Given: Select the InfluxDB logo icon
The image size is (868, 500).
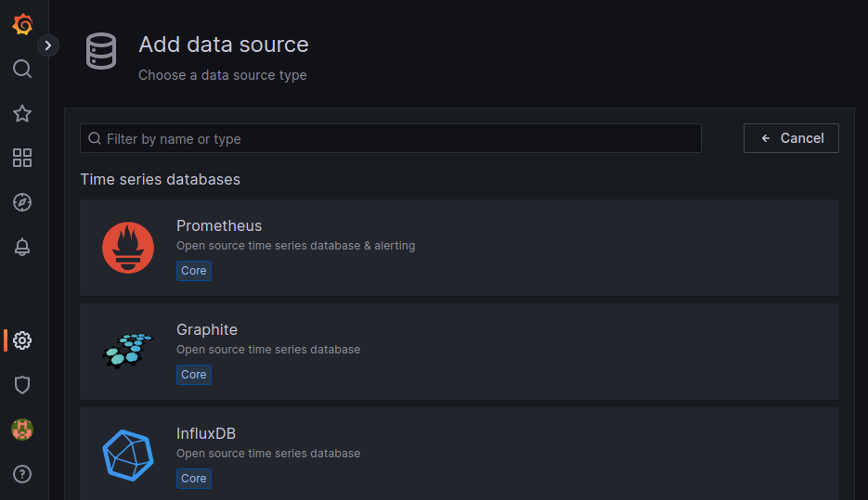Looking at the screenshot, I should click(128, 455).
